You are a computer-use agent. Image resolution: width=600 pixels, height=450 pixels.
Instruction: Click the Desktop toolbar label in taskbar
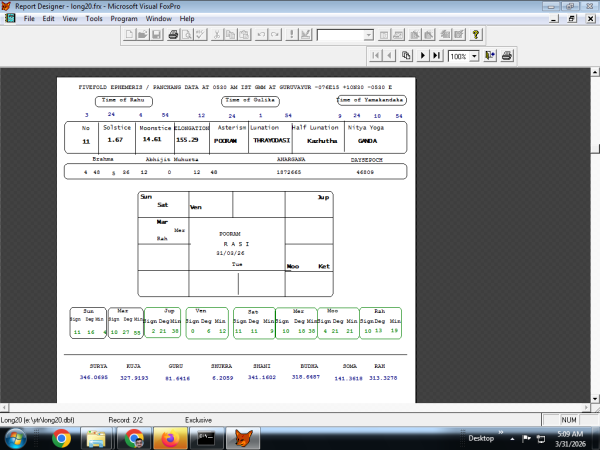[480, 438]
